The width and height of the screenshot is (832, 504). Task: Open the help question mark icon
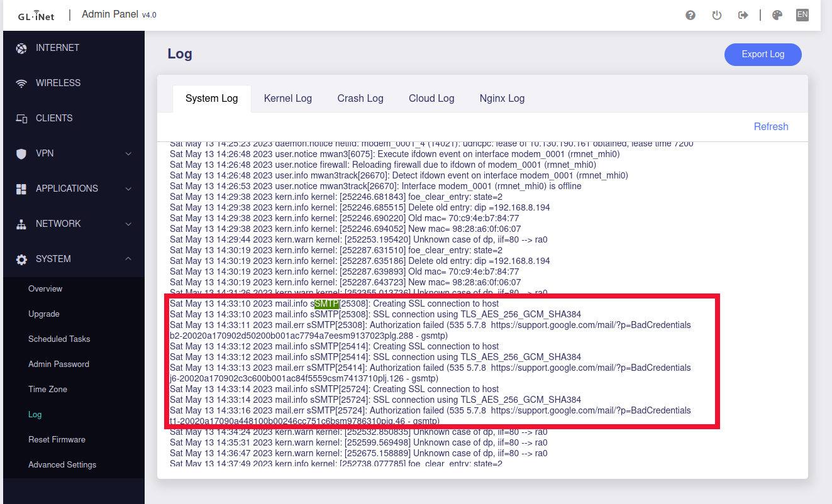tap(691, 15)
